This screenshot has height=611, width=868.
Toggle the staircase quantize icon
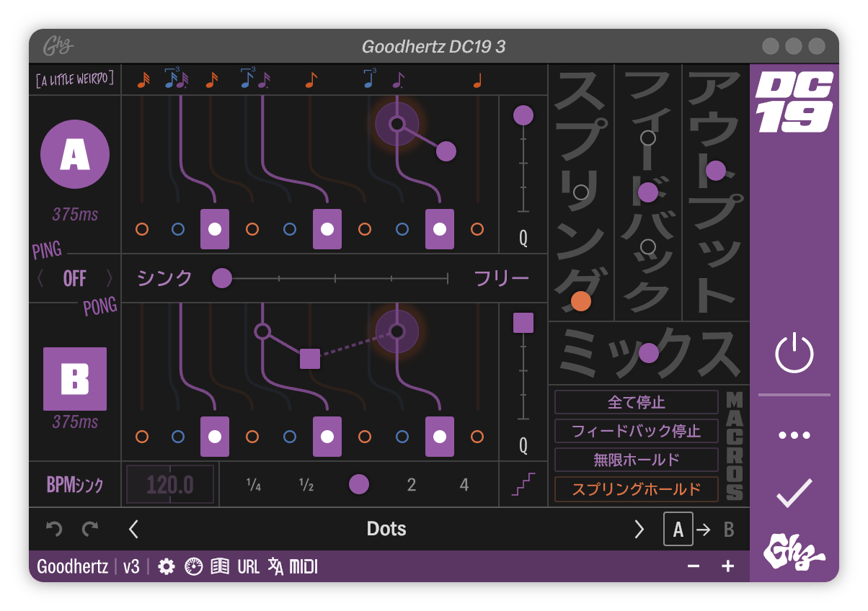point(523,484)
